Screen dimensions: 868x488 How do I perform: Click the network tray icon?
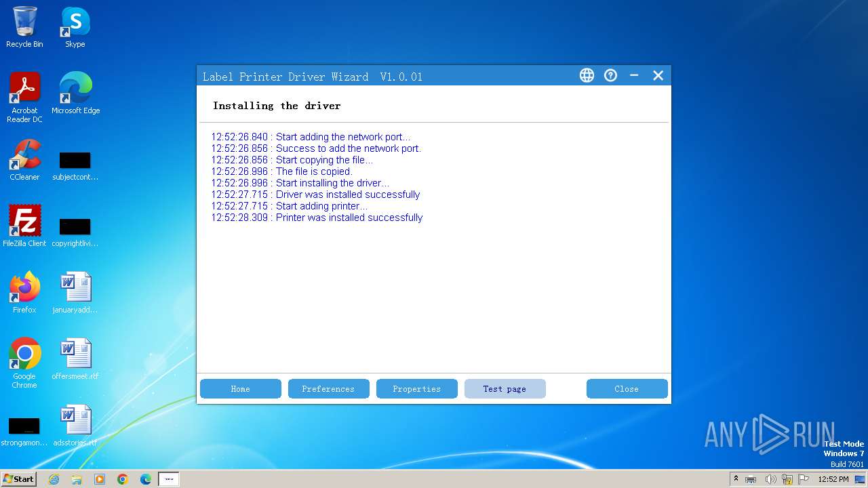click(787, 479)
